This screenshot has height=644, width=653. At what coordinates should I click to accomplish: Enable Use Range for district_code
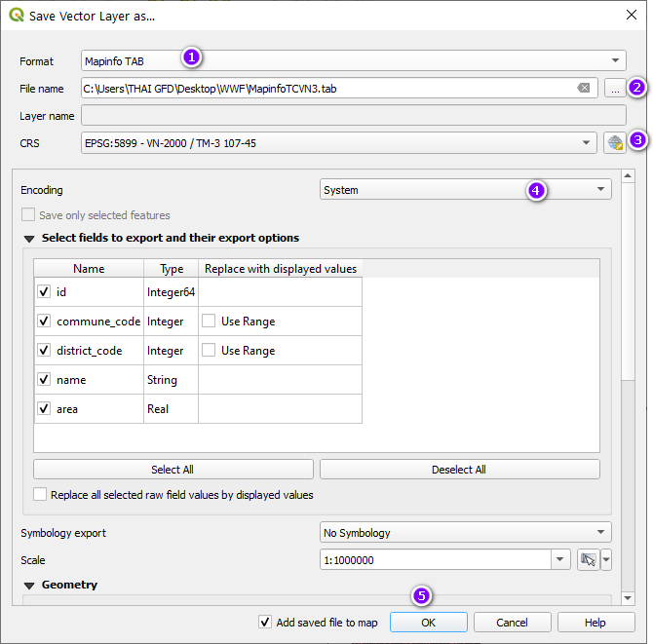[209, 350]
